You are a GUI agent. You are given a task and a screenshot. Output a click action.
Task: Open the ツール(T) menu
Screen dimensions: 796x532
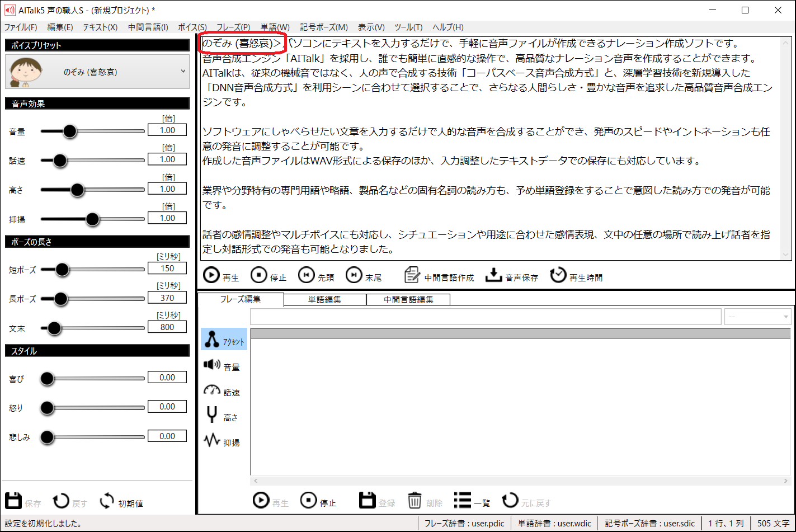(408, 27)
